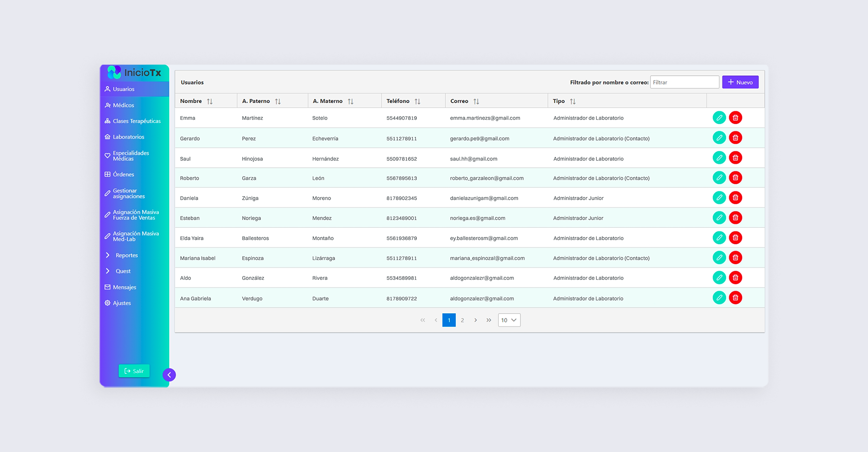Open the rows per page dropdown
Screen dimensions: 868x452
509,320
